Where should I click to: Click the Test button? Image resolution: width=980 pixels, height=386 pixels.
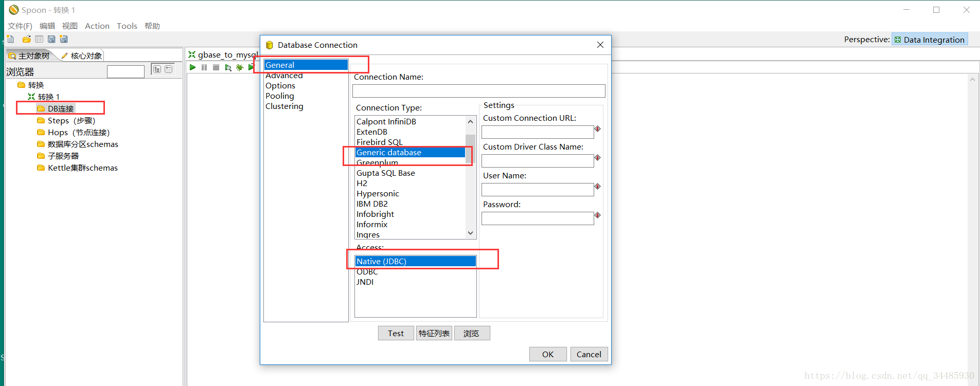click(396, 333)
